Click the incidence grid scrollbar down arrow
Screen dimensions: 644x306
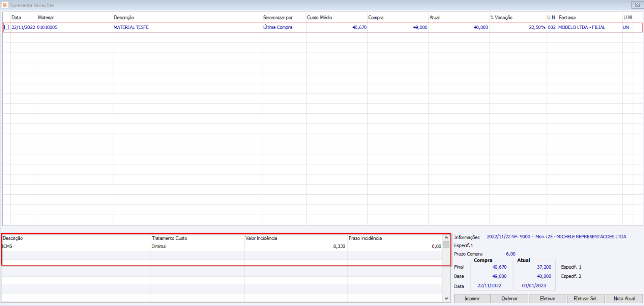tap(446, 298)
